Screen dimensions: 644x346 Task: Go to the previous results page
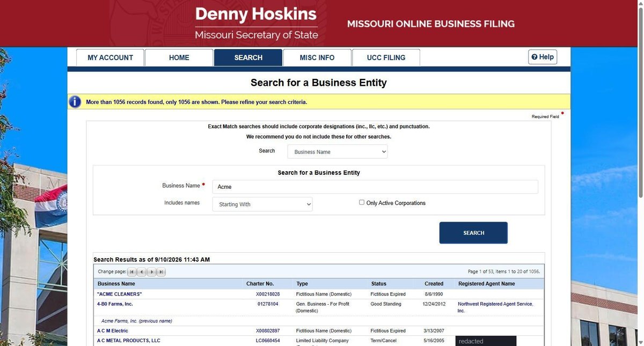point(142,272)
